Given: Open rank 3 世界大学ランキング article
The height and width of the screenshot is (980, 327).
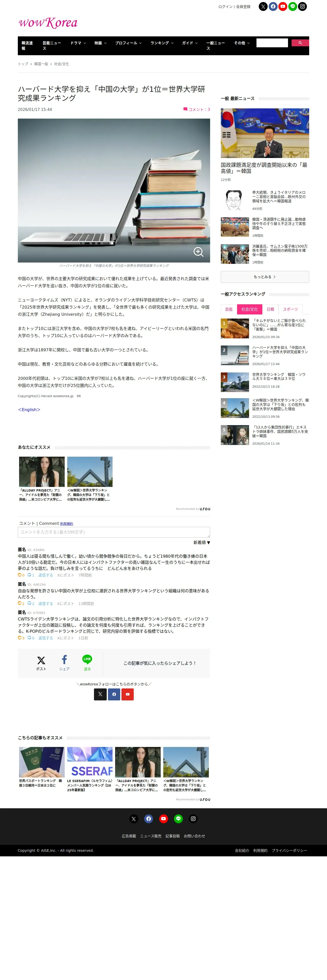Looking at the screenshot, I should tap(265, 382).
